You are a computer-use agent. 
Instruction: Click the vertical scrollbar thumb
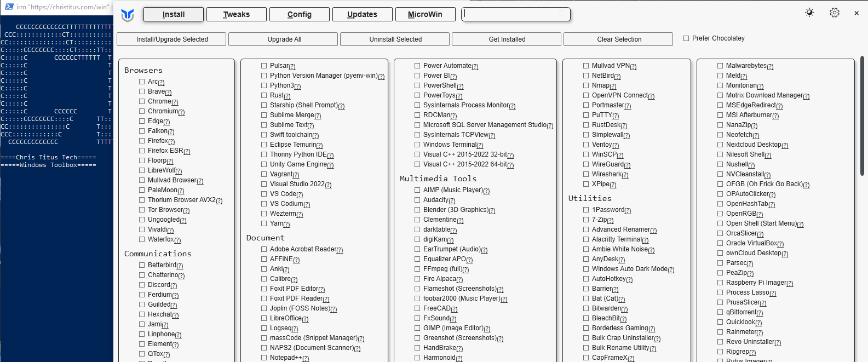pos(862,116)
